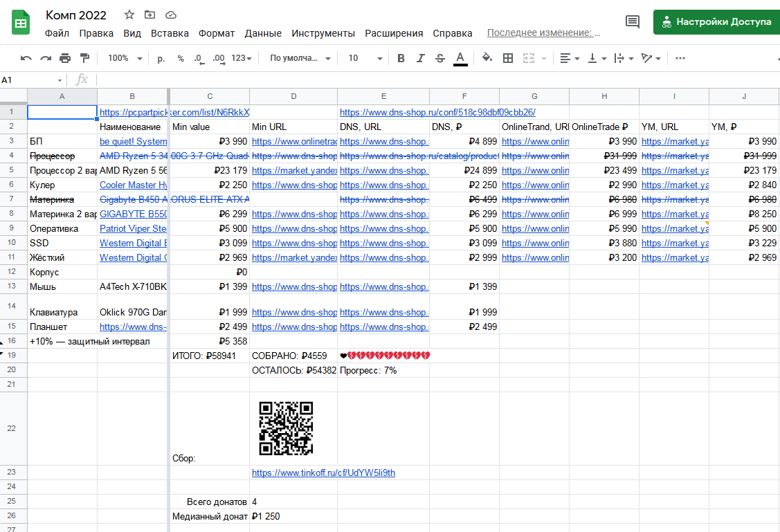The image size is (780, 532).
Task: Open name box dropdown arrow
Action: (x=60, y=80)
